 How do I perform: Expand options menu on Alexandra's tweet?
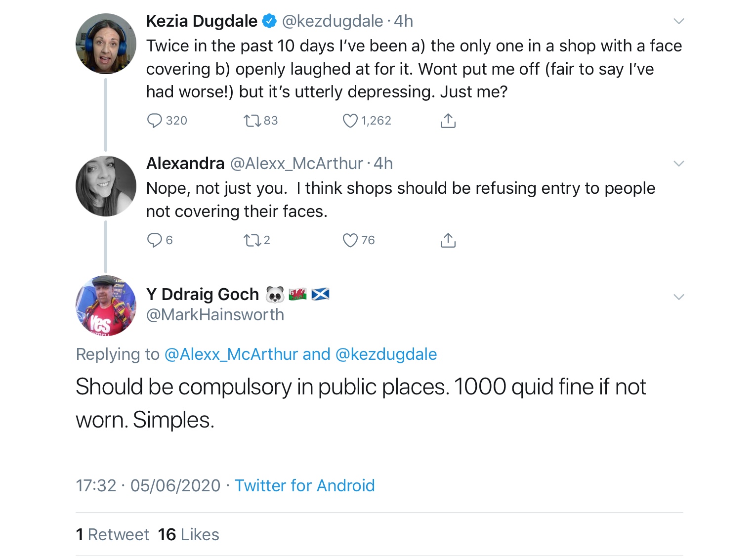pyautogui.click(x=679, y=164)
